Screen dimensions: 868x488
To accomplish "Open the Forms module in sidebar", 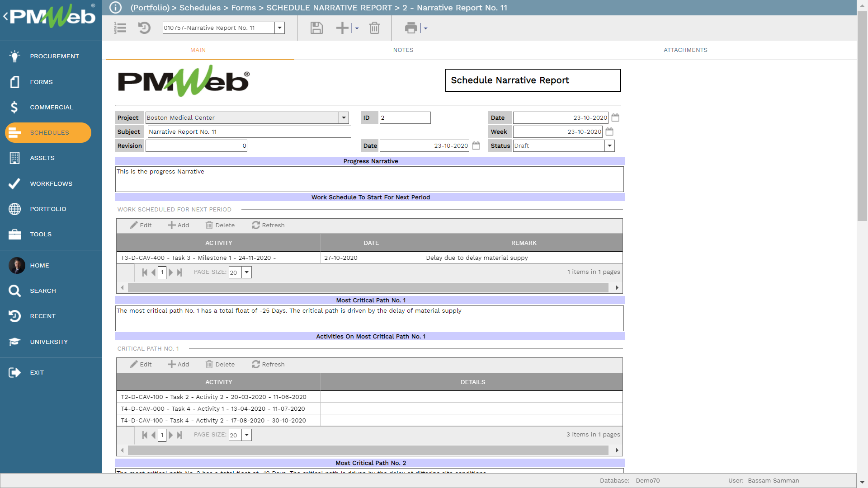I will coord(51,82).
